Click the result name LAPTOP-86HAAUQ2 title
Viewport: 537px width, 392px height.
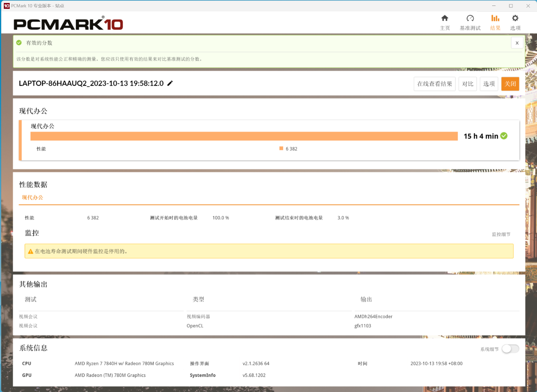tap(91, 83)
